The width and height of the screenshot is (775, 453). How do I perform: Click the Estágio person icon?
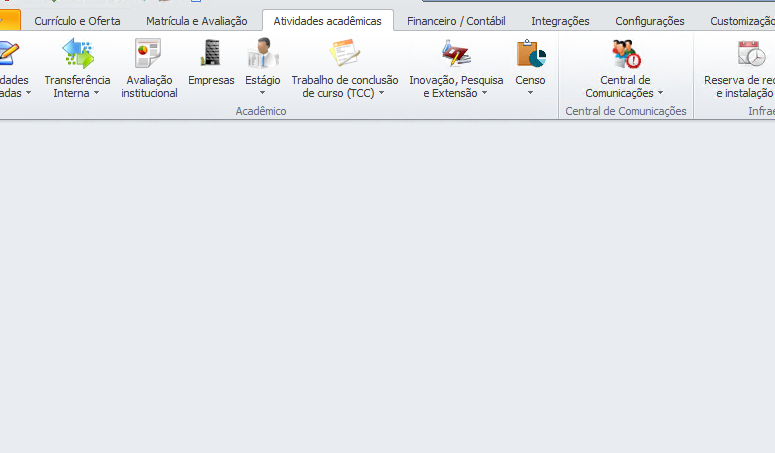coord(263,52)
